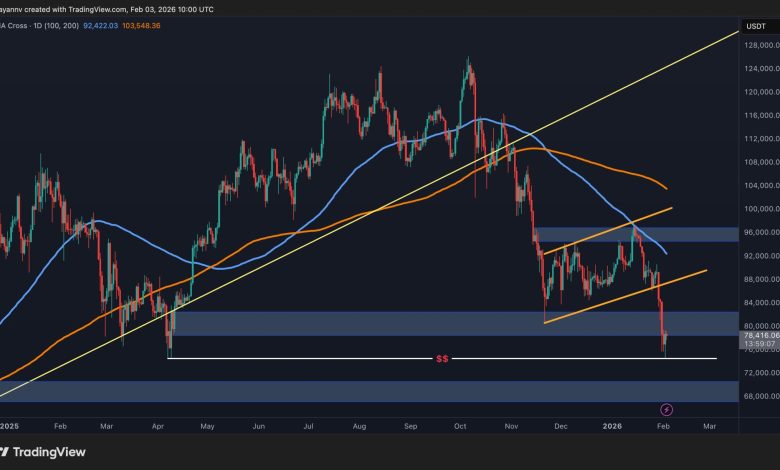
Task: Select the red $$ liquidity label
Action: click(439, 358)
